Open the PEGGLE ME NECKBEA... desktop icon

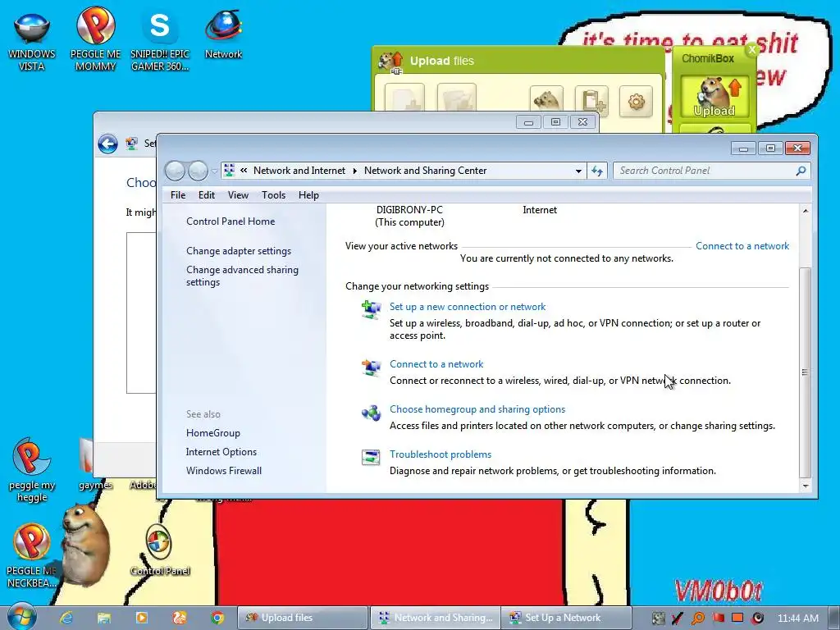pyautogui.click(x=32, y=555)
